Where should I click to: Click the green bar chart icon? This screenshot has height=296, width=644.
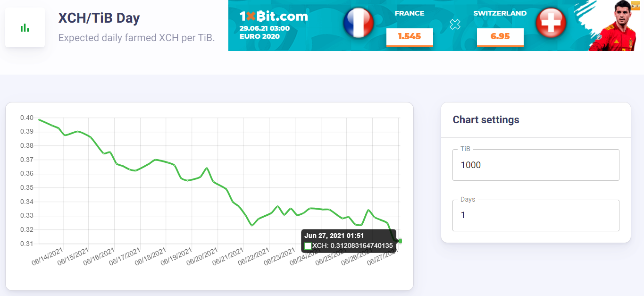[x=25, y=27]
